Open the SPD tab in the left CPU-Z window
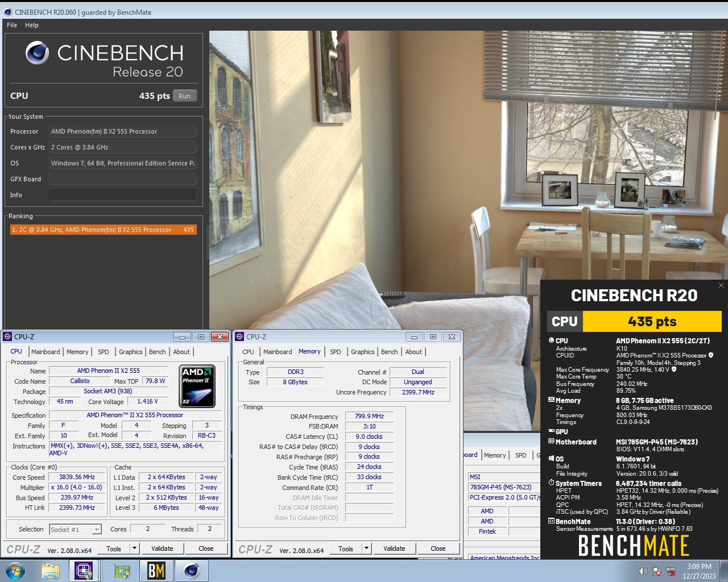 click(103, 352)
